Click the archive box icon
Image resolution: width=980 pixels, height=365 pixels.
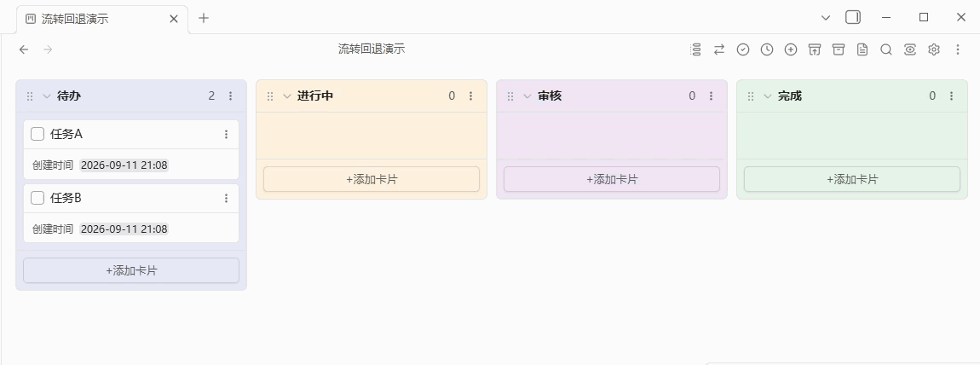pos(839,49)
